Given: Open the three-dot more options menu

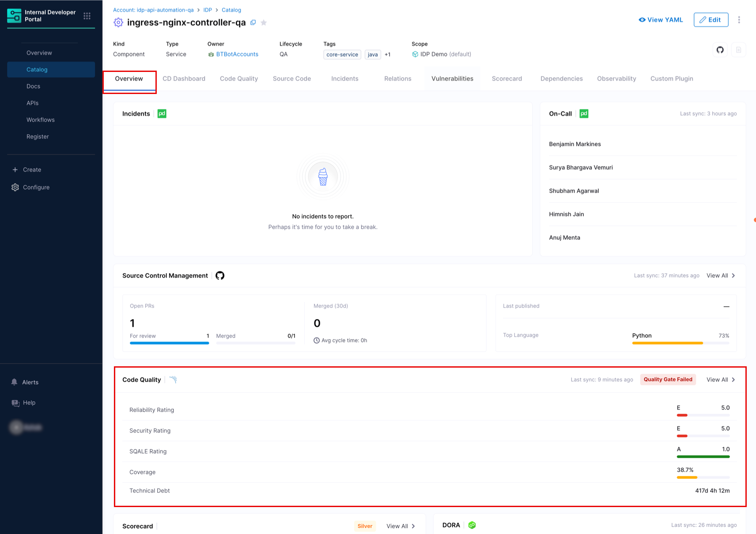Looking at the screenshot, I should tap(739, 20).
